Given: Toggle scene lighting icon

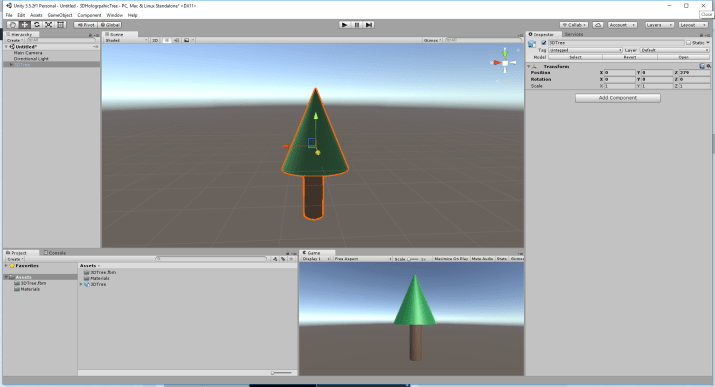Looking at the screenshot, I should tap(166, 40).
